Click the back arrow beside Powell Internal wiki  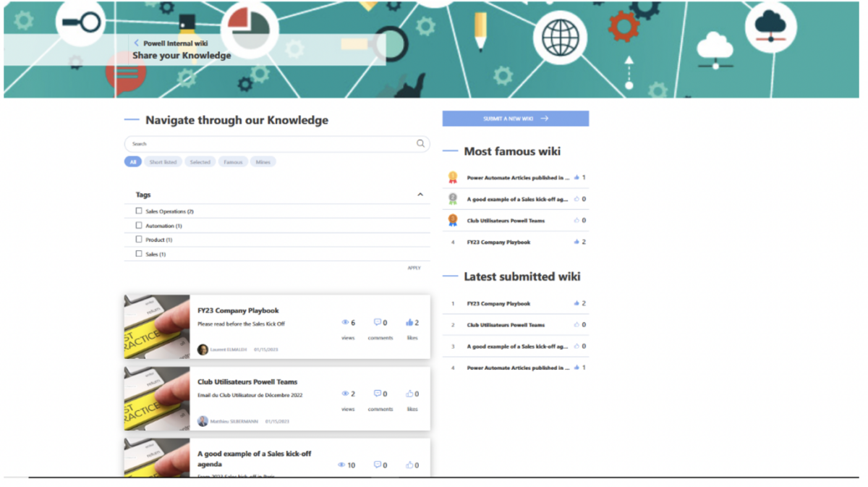point(136,43)
